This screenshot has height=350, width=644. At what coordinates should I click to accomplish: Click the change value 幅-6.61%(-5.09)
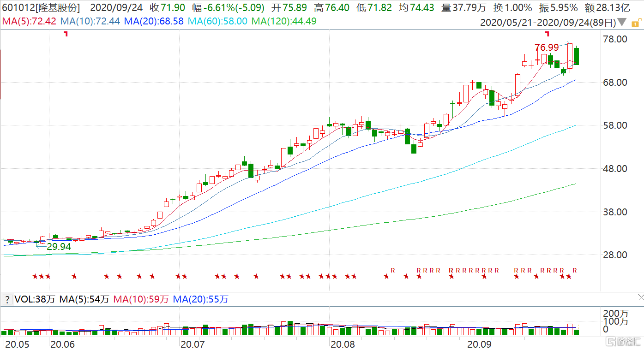click(x=229, y=8)
